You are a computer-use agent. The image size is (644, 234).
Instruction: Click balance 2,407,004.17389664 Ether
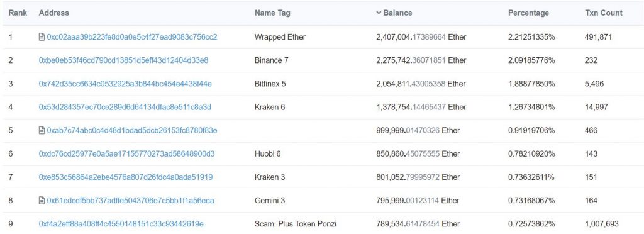(x=421, y=37)
